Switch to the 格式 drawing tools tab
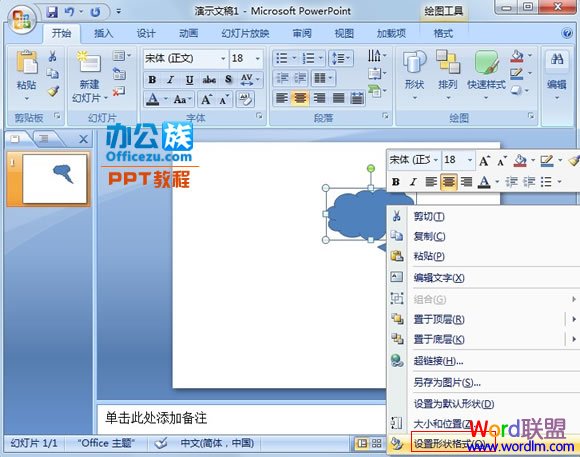This screenshot has width=580, height=457. tap(443, 33)
